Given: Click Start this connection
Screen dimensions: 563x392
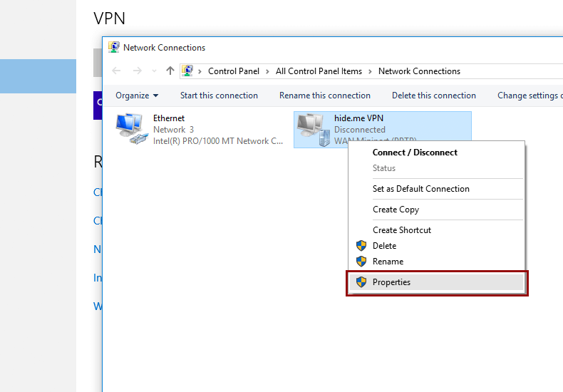Looking at the screenshot, I should (219, 96).
